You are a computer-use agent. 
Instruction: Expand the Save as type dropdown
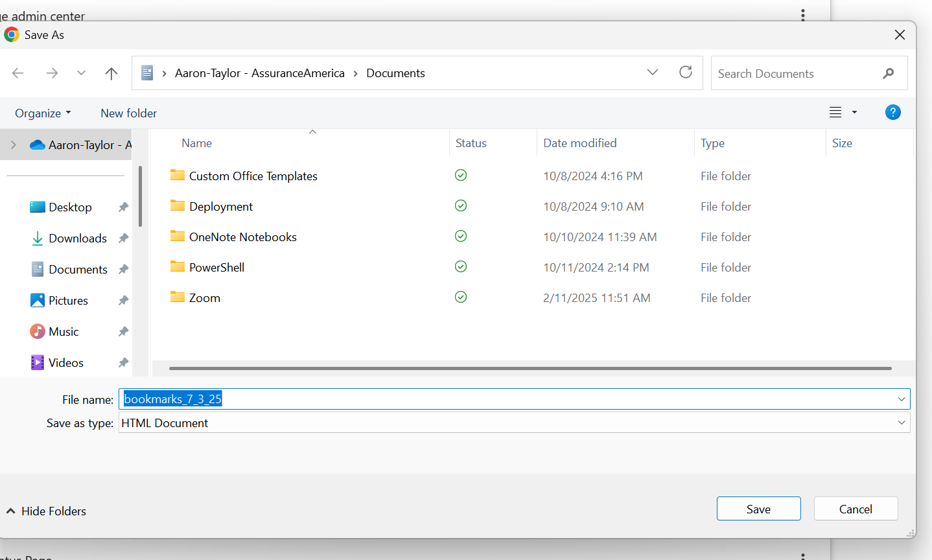coord(901,423)
